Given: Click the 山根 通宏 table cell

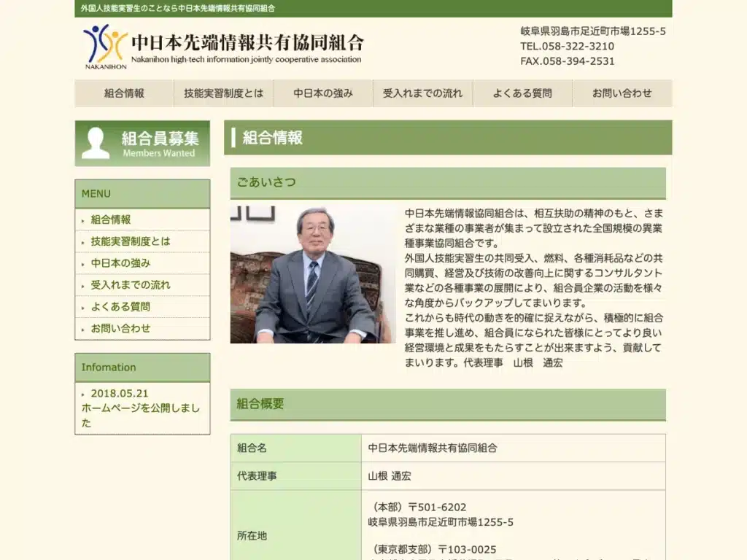Looking at the screenshot, I should (x=513, y=476).
